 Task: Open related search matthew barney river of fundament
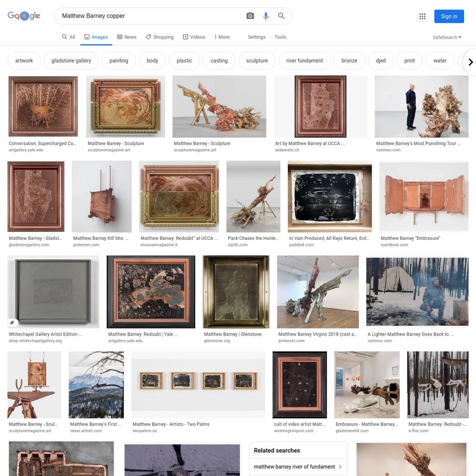point(298,466)
